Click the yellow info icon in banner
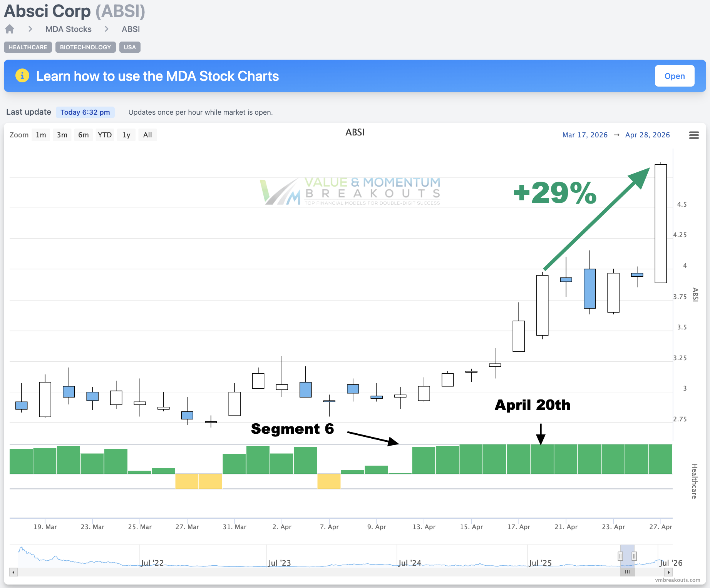Viewport: 710px width, 588px height. (22, 75)
